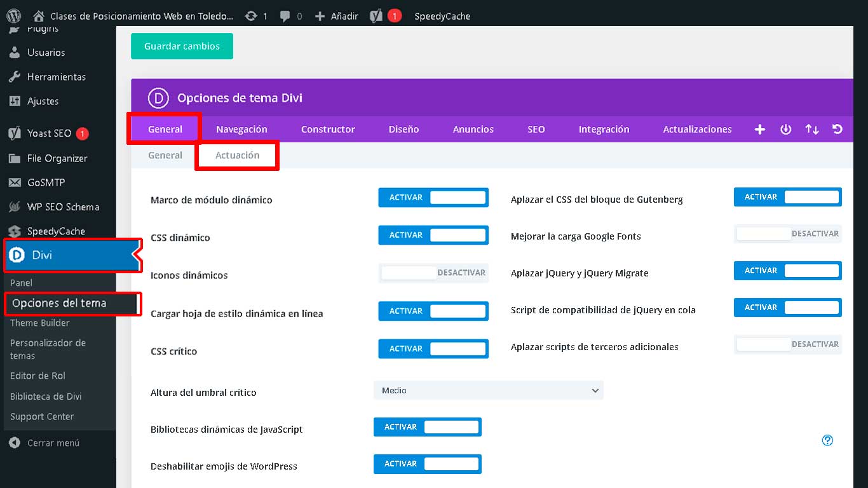Viewport: 868px width, 488px height.
Task: Click the WordPress logo in admin bar
Action: pos(14,16)
